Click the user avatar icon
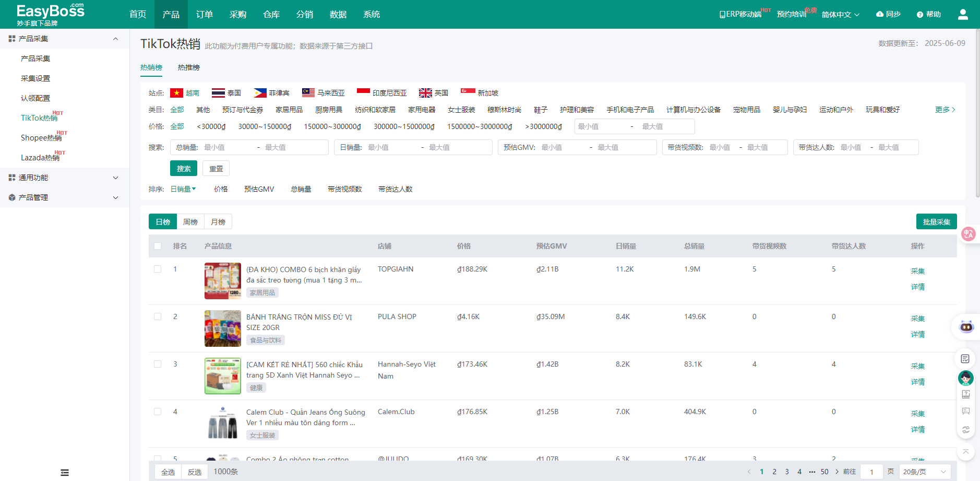Image resolution: width=980 pixels, height=481 pixels. (x=963, y=15)
